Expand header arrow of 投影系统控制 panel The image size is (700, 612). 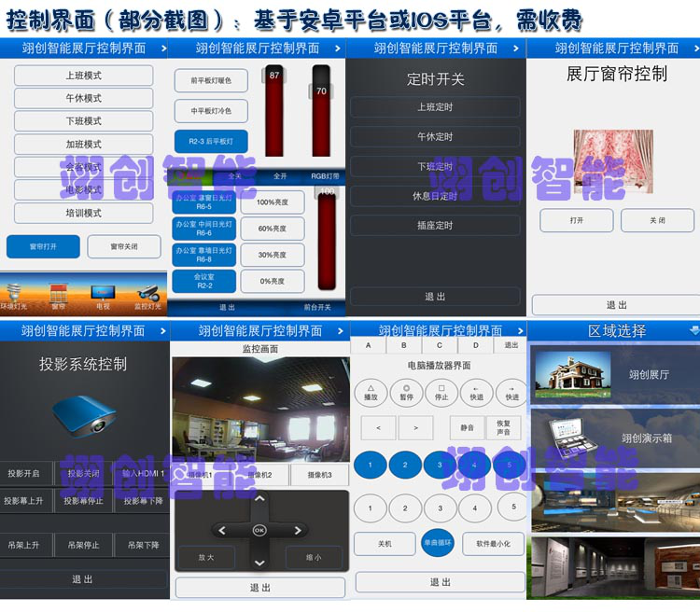click(163, 331)
